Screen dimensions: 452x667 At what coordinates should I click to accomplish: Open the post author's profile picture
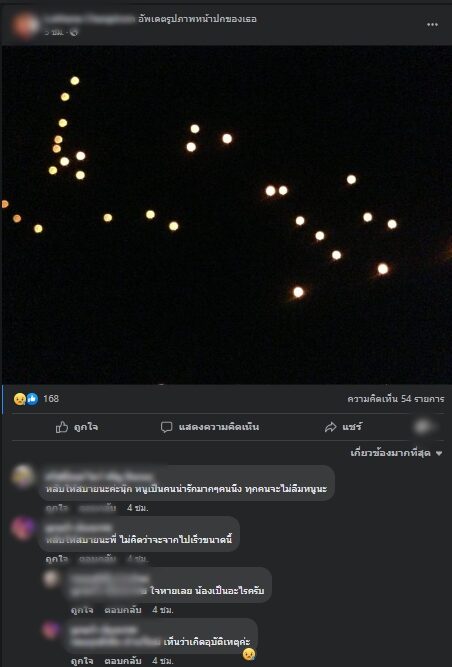tap(25, 25)
